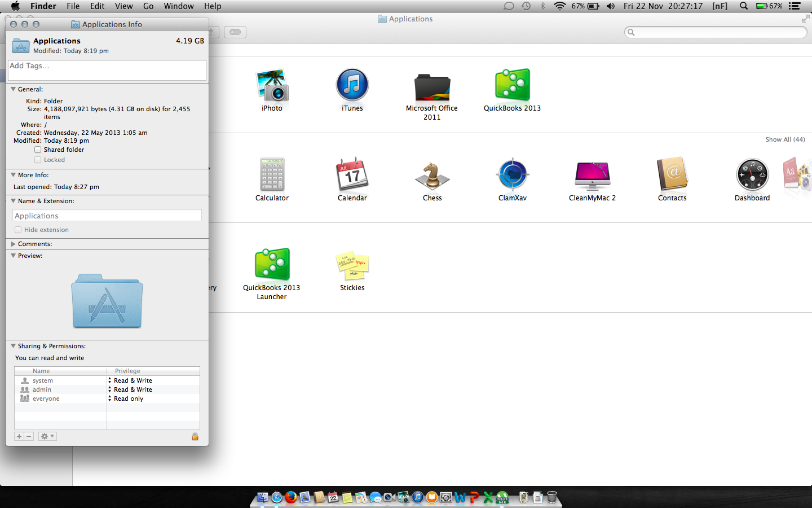Collapse the More Info section

13,175
